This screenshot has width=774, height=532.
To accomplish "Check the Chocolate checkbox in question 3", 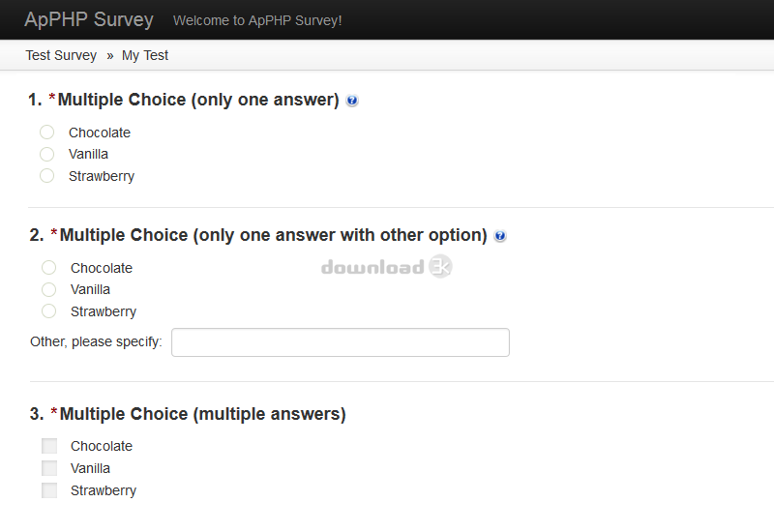I will [49, 446].
